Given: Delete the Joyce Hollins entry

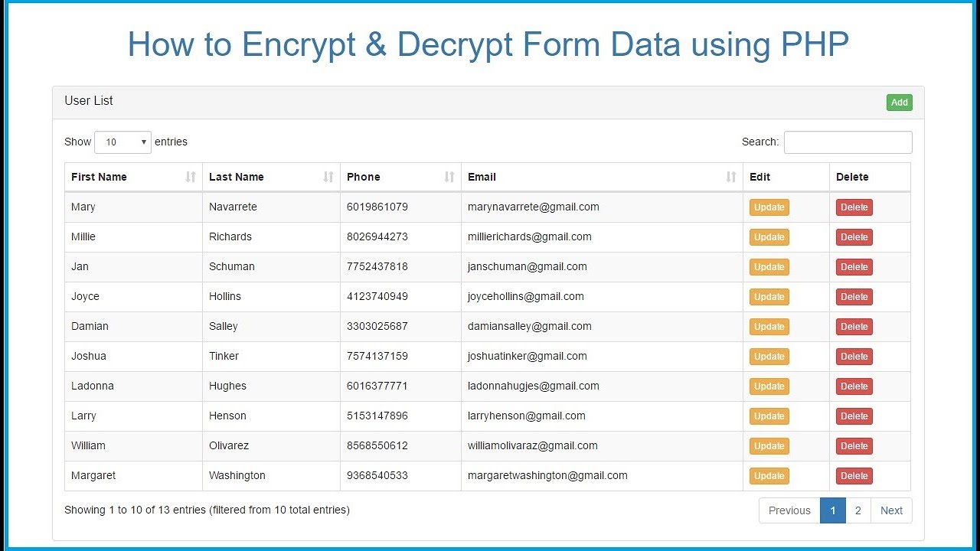Looking at the screenshot, I should (854, 297).
